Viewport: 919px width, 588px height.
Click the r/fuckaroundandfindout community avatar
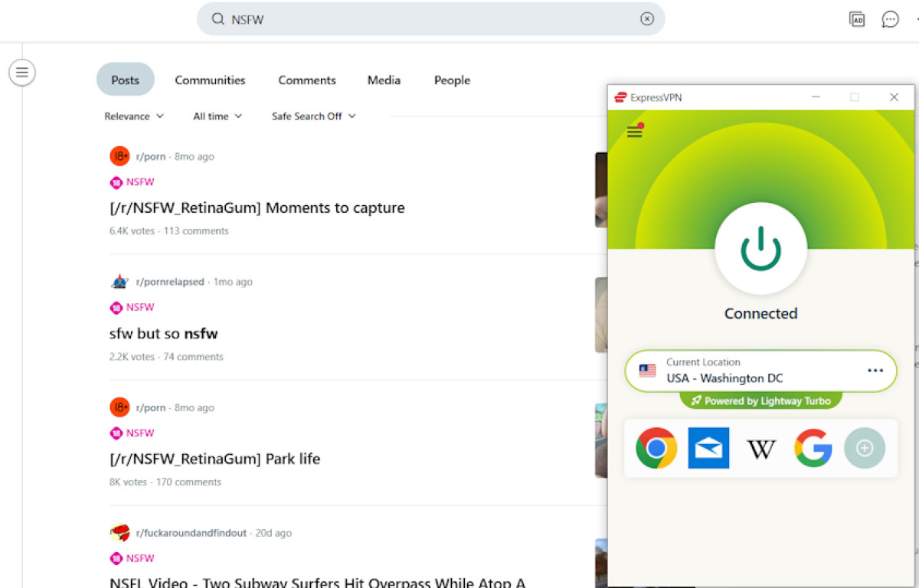click(x=119, y=533)
